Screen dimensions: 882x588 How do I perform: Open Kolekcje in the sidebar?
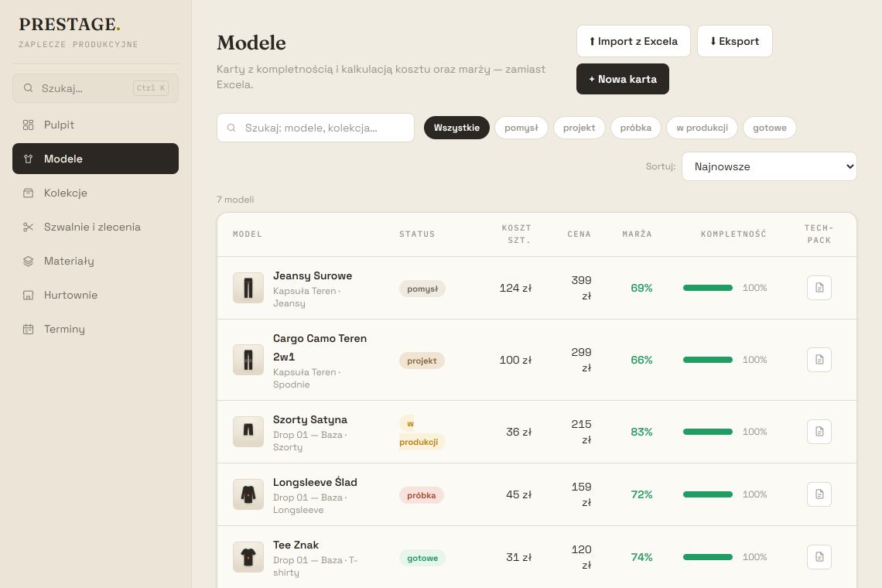coord(96,193)
